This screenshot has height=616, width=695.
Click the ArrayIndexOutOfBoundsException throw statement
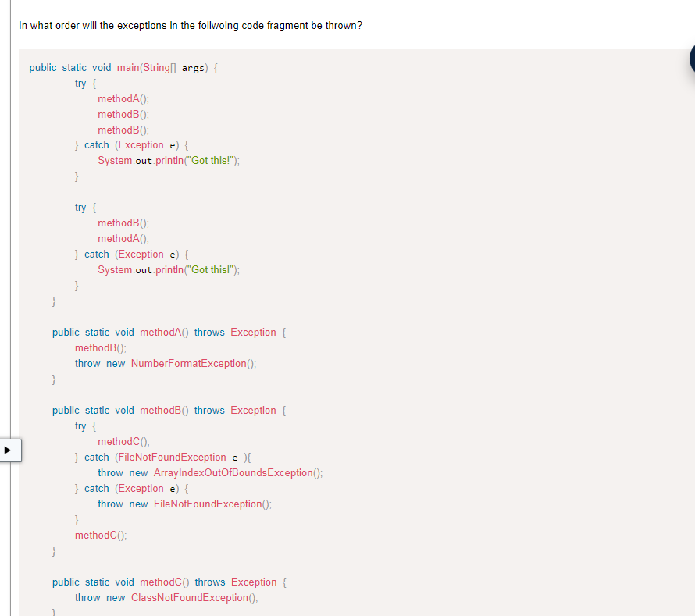[x=211, y=472]
